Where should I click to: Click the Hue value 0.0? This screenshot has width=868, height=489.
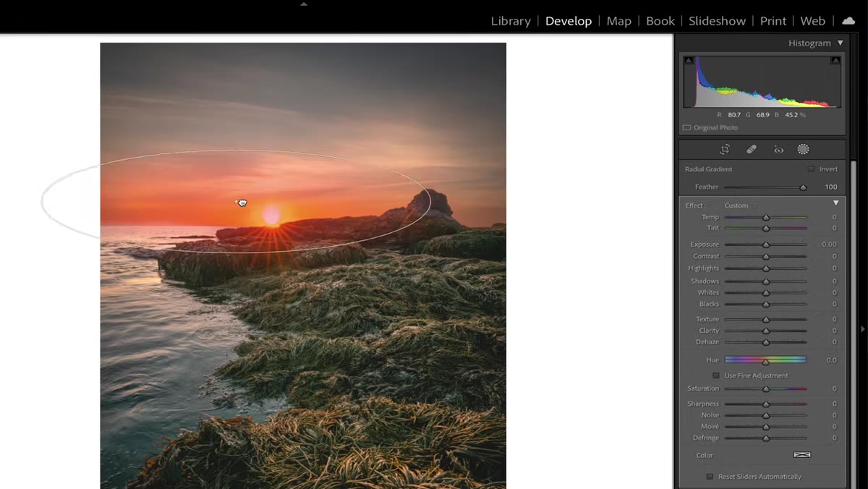tap(831, 360)
